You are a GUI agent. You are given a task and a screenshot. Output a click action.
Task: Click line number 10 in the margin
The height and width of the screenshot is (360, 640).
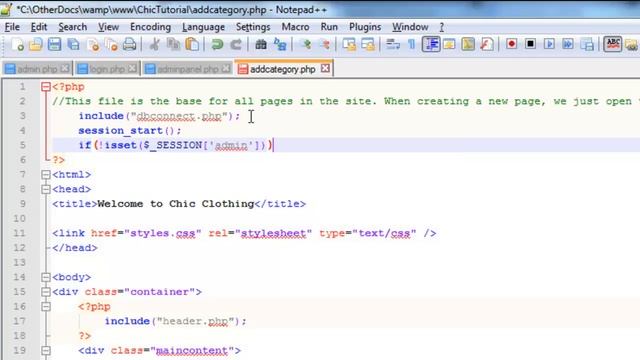click(20, 218)
